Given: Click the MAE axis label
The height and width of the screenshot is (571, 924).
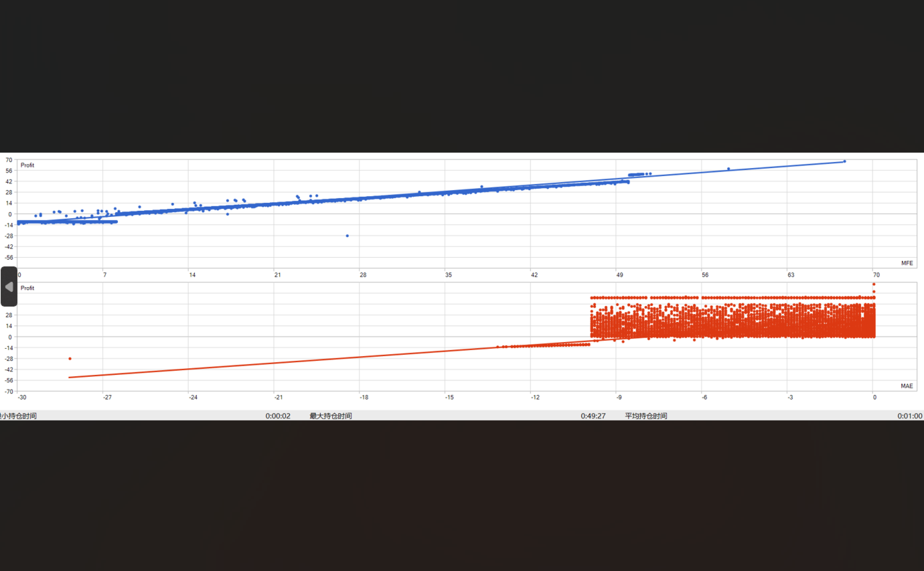Looking at the screenshot, I should click(907, 386).
